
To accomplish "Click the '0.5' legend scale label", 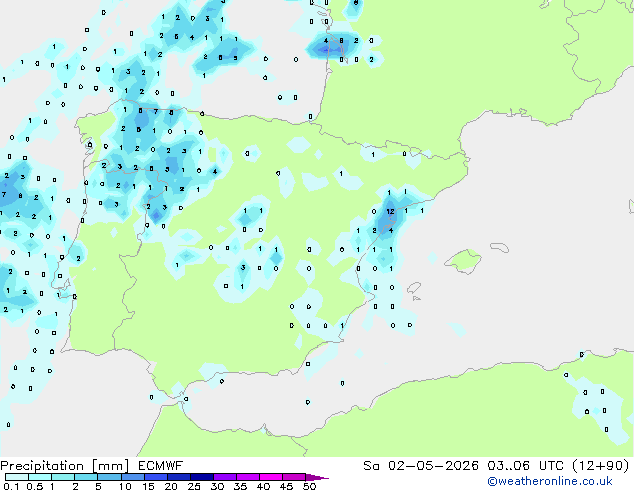I will click(35, 486).
